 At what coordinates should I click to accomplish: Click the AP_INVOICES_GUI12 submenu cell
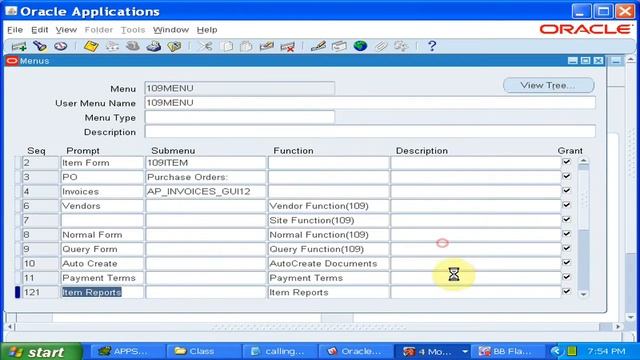(x=206, y=191)
